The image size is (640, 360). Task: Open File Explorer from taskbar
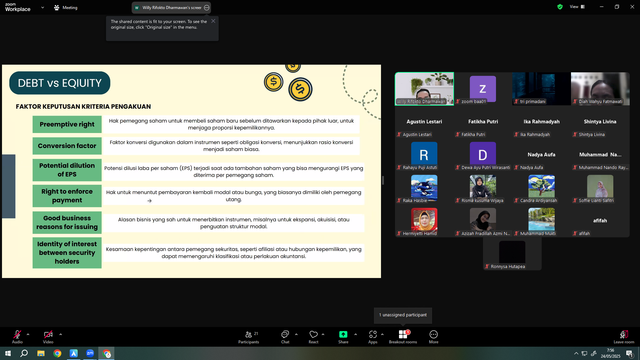[41, 353]
